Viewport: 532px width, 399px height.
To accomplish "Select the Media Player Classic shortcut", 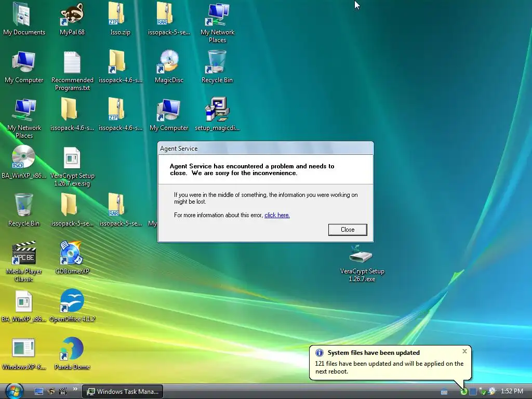I will coord(24,262).
